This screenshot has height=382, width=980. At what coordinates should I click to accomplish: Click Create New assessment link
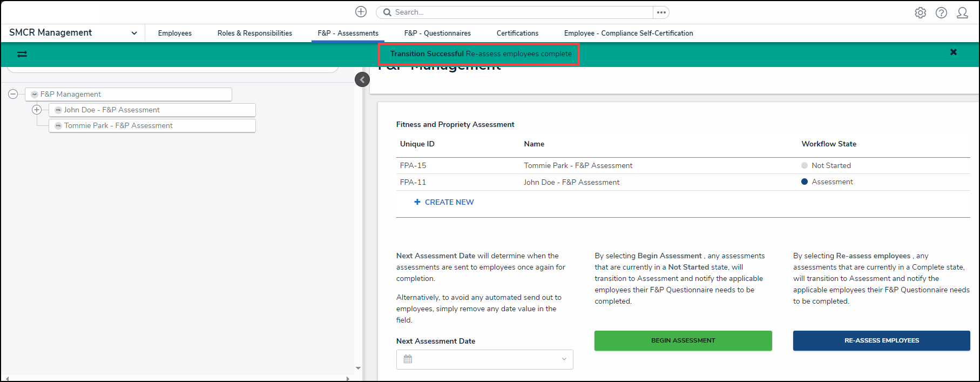point(444,202)
